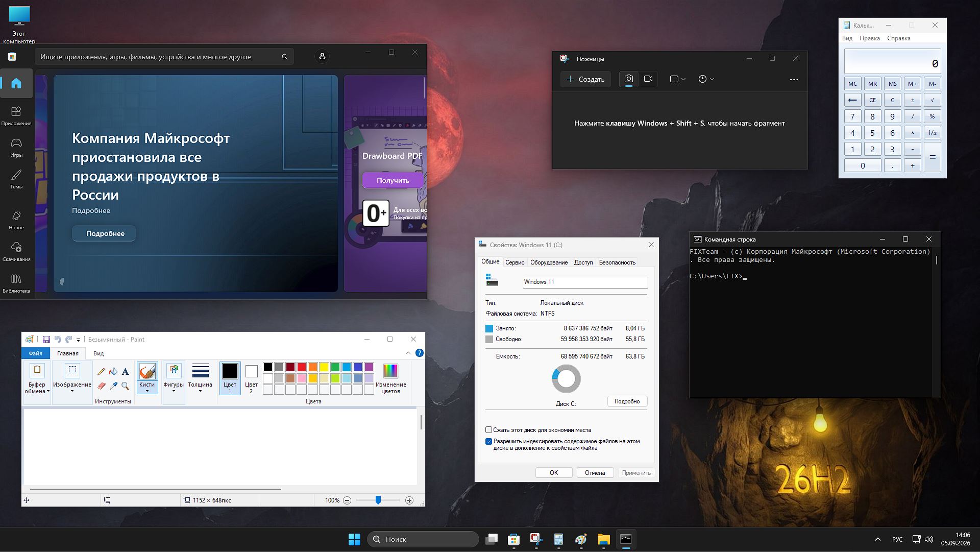
Task: Open the Кисти brushes dropdown arrow
Action: 147,388
